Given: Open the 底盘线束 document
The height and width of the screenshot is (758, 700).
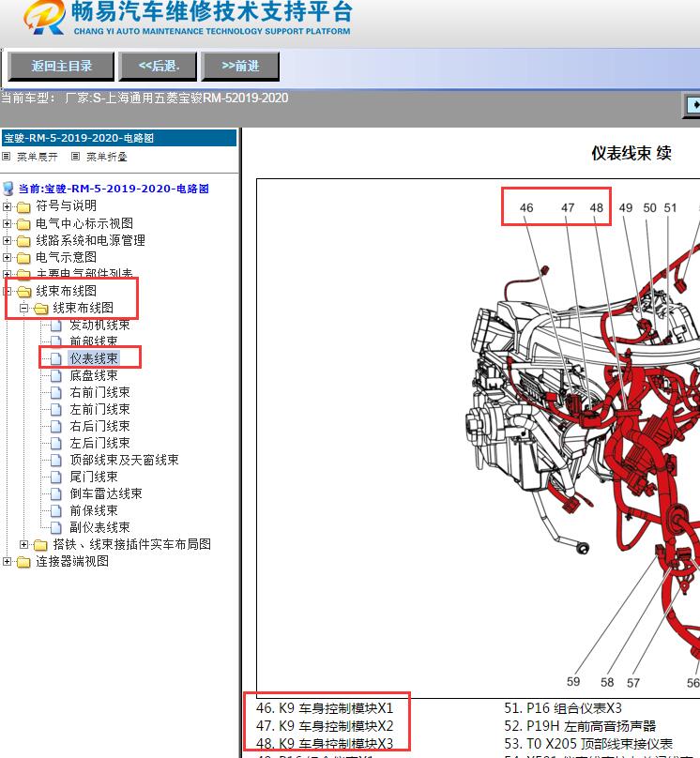Looking at the screenshot, I should point(94,375).
